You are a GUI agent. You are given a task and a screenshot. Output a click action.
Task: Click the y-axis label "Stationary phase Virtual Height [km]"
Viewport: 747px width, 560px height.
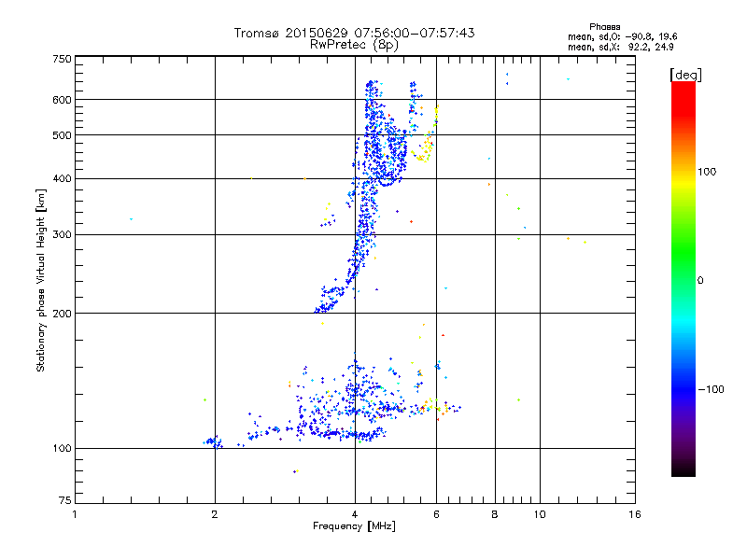[x=41, y=280]
